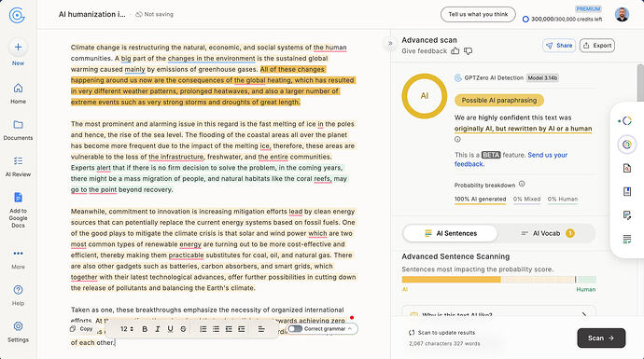Screen dimensions: 644x359
Task: Collapse the Advanced scan panel with double chevron
Action: 390,43
